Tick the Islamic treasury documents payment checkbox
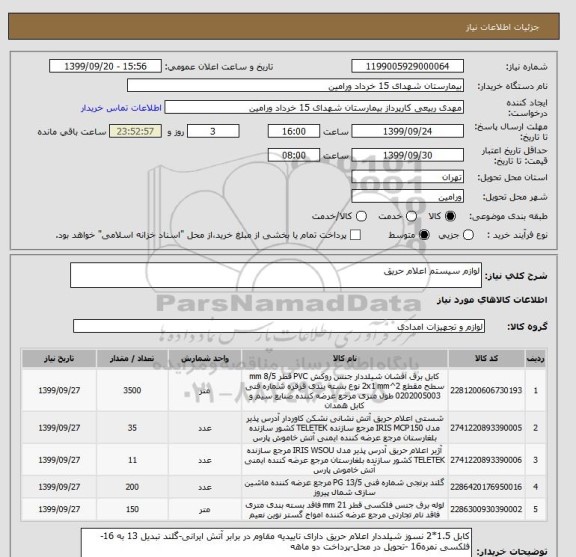 355,235
